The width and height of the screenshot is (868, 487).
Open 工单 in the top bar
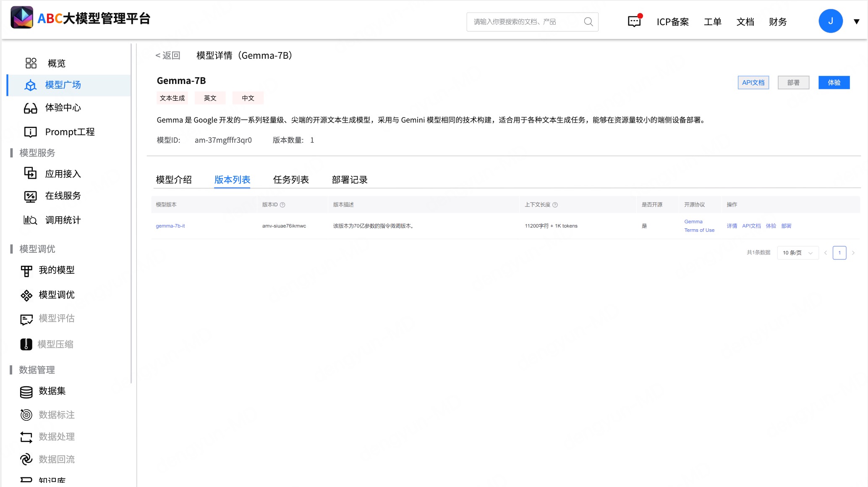[713, 22]
